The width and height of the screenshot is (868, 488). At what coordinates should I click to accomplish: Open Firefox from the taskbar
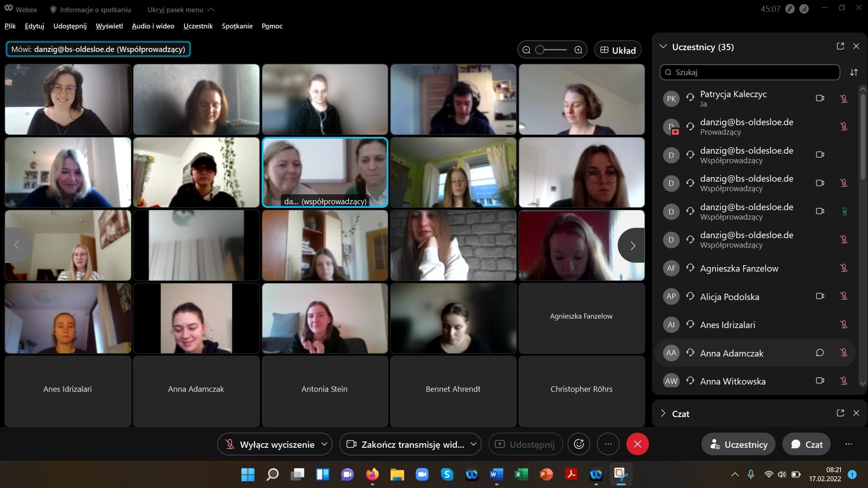tap(372, 474)
